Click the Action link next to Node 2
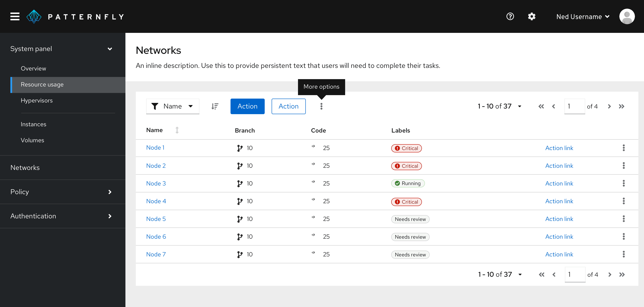Image resolution: width=644 pixels, height=307 pixels. 559,166
